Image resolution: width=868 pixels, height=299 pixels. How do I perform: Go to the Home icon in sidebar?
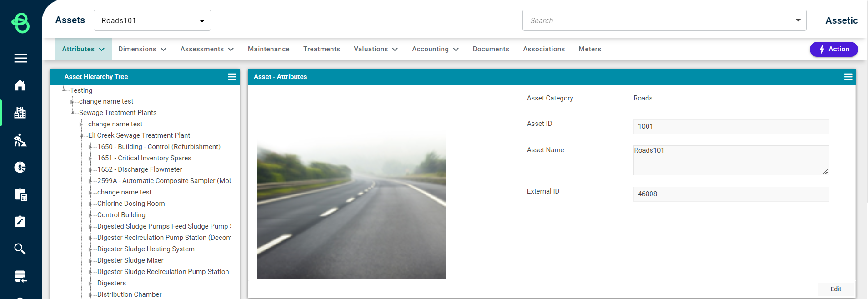click(20, 85)
